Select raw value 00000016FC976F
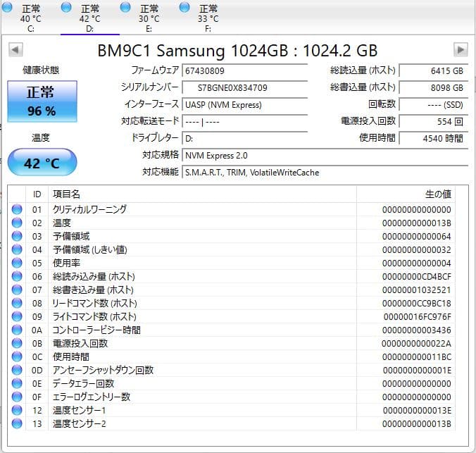The height and width of the screenshot is (453, 476). [418, 316]
